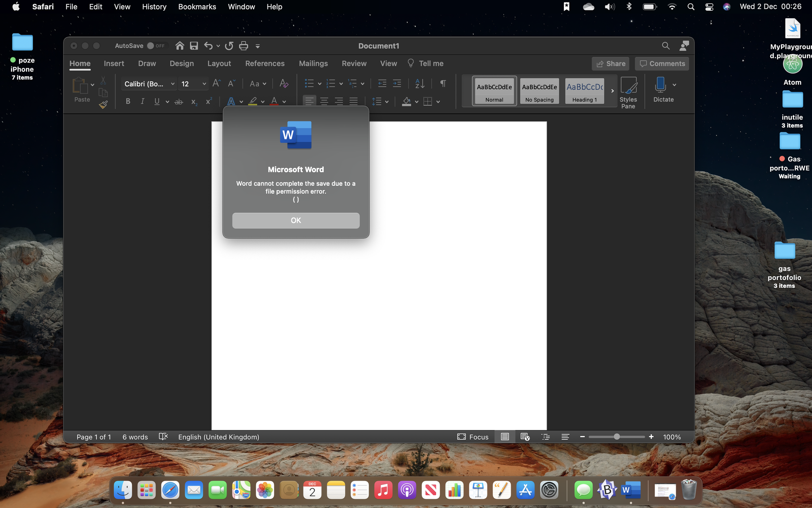Switch to the Insert ribbon tab
Image resolution: width=812 pixels, height=508 pixels.
114,63
